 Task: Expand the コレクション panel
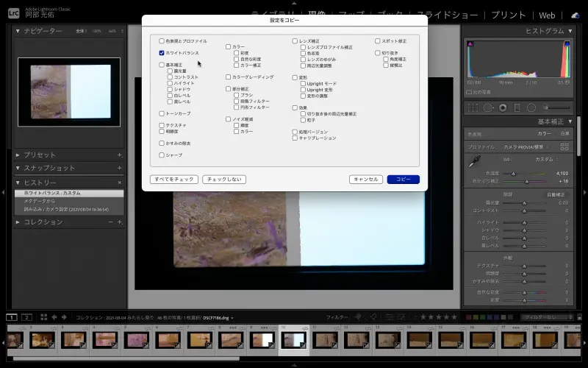pos(18,222)
